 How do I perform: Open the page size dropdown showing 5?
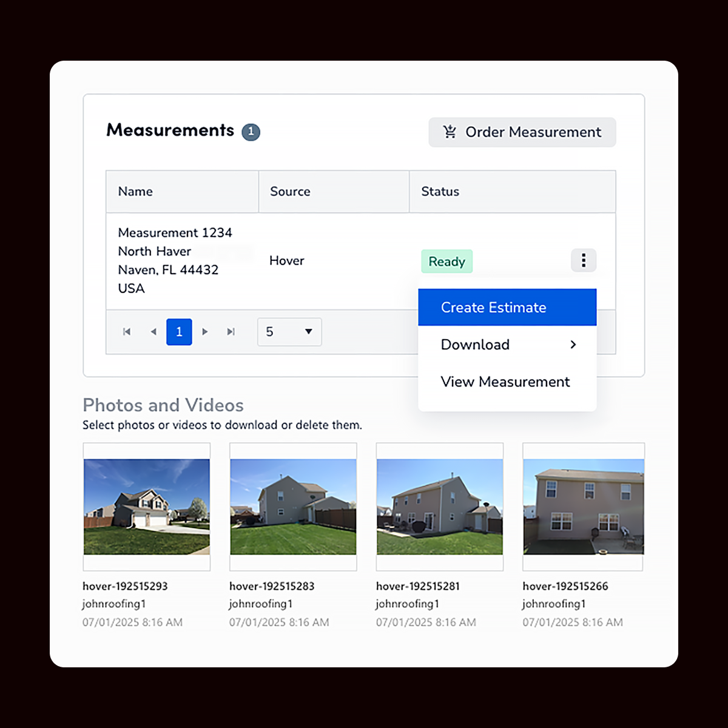point(289,332)
